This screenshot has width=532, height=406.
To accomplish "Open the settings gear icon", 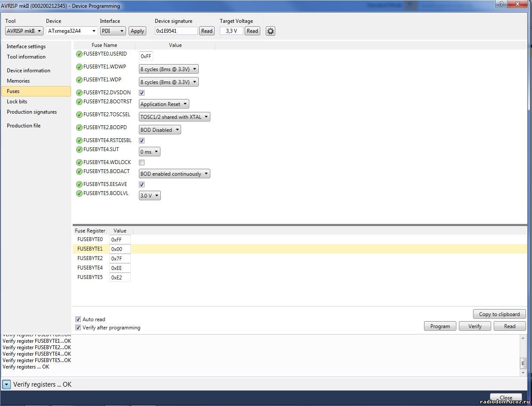I will (270, 31).
